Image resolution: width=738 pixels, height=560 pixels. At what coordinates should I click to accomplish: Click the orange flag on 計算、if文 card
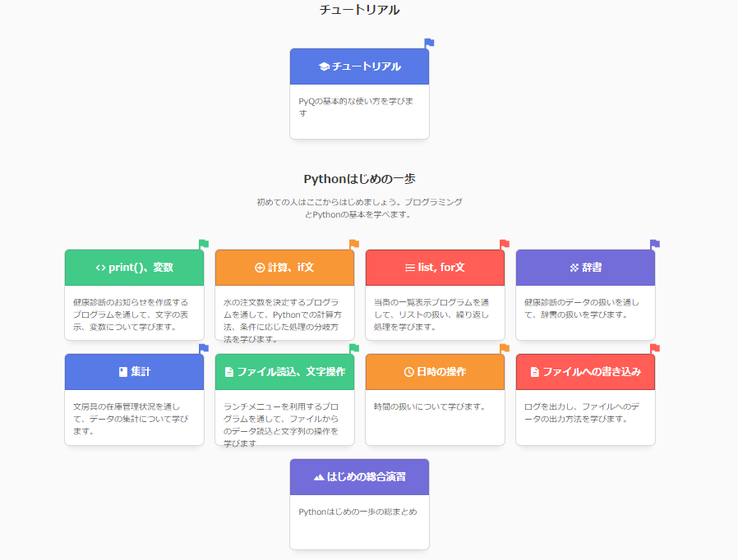point(354,245)
